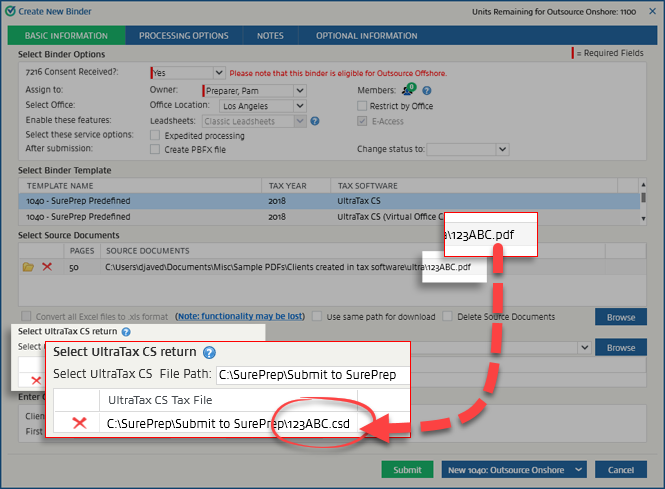The height and width of the screenshot is (489, 665).
Task: Click the SurePrep logo in title bar
Action: (10, 11)
